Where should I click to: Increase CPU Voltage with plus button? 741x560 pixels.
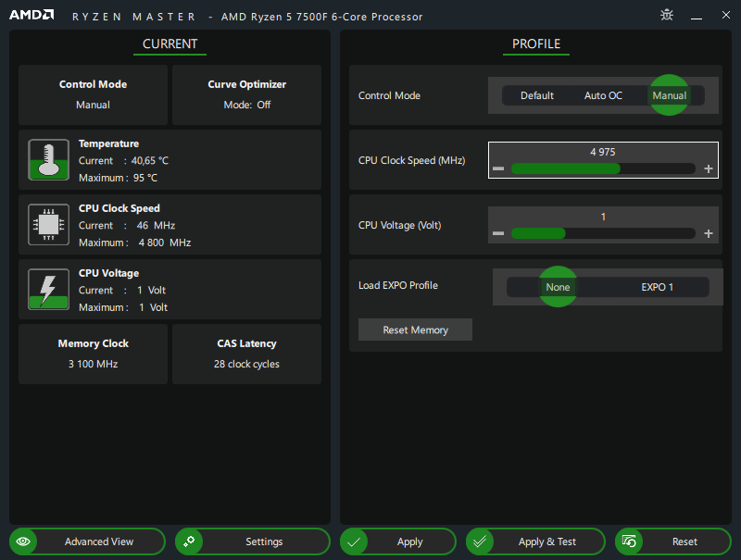(709, 233)
